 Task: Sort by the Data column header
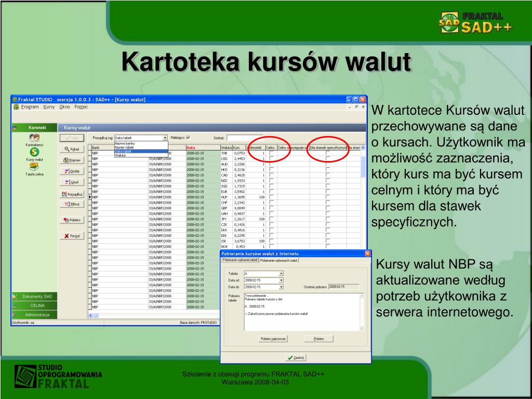point(203,148)
